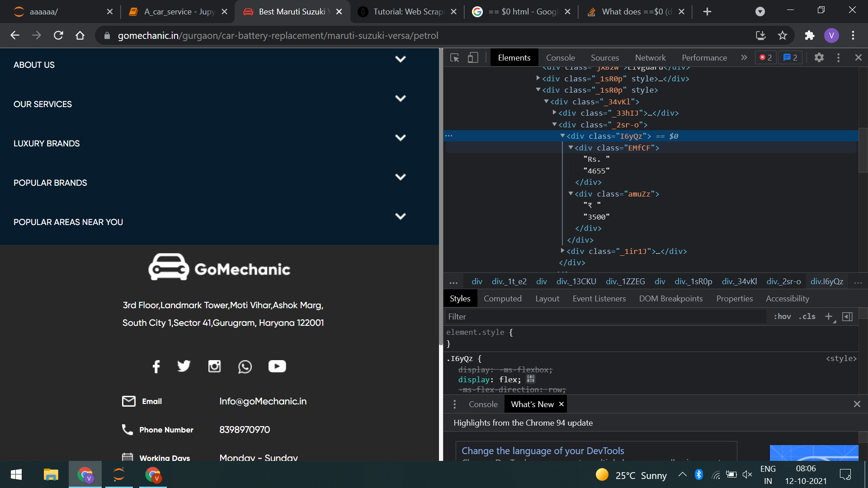Switch to the Performance tab
This screenshot has width=868, height=488.
click(x=704, y=57)
